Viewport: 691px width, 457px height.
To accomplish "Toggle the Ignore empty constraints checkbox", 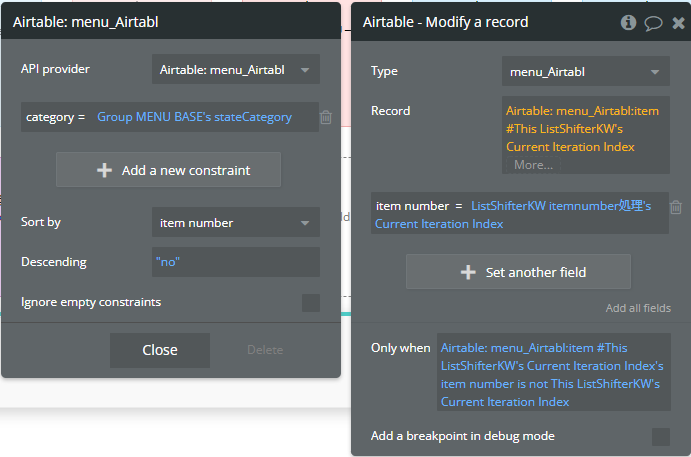I will point(311,303).
